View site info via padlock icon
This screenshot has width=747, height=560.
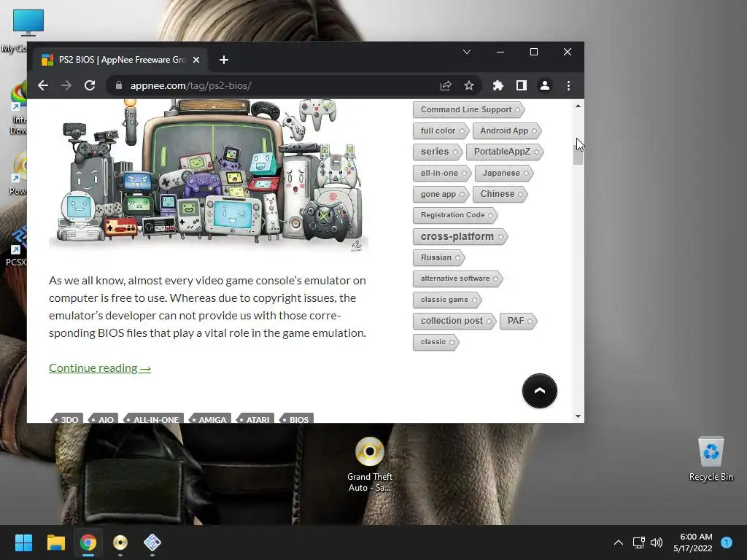click(x=119, y=85)
